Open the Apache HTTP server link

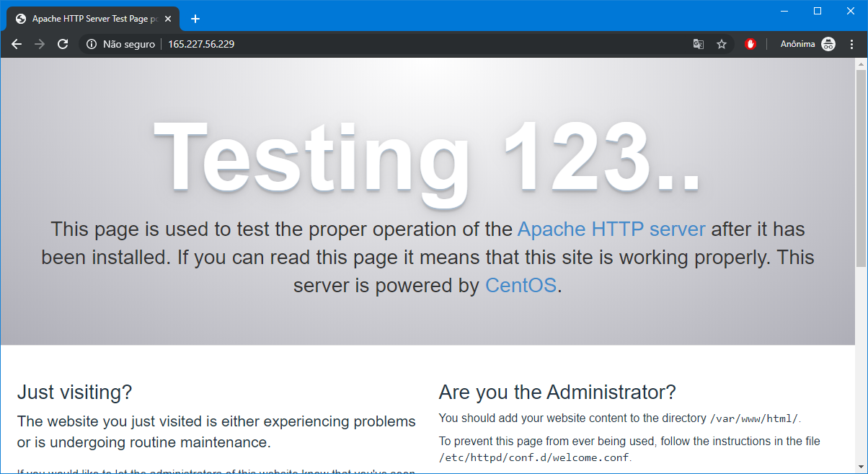point(611,229)
